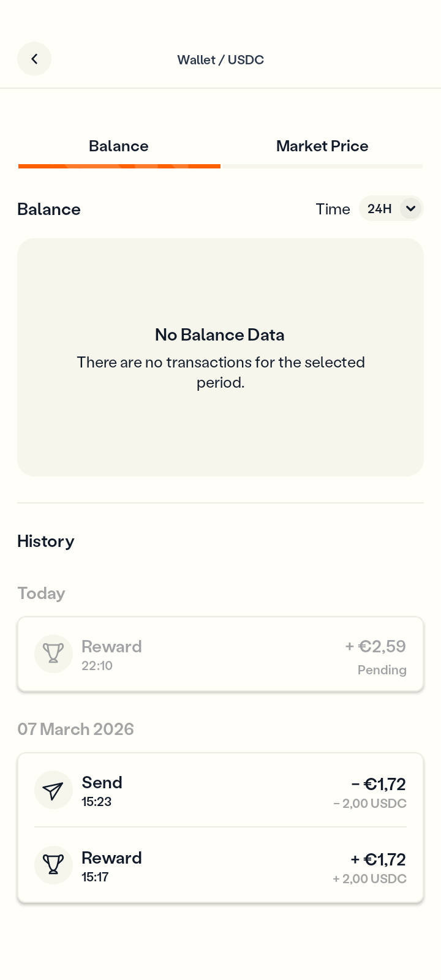Click the orange Balance tab indicator bar
Image resolution: width=441 pixels, height=980 pixels.
[119, 166]
